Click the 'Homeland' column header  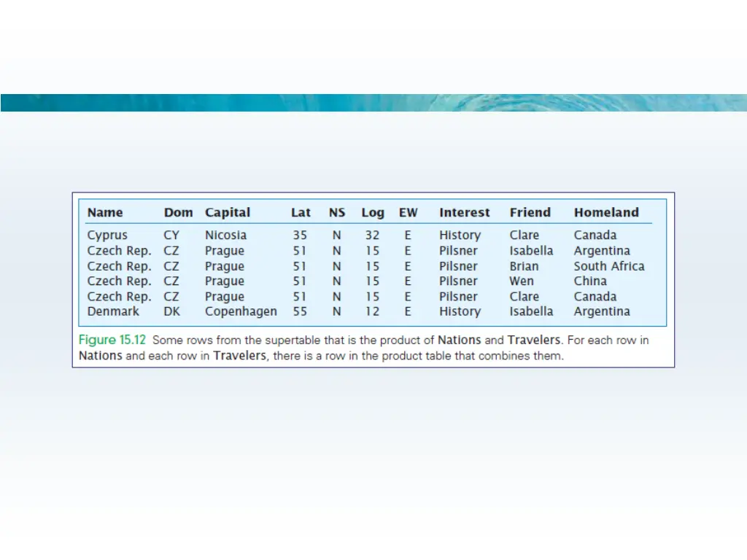tap(606, 212)
